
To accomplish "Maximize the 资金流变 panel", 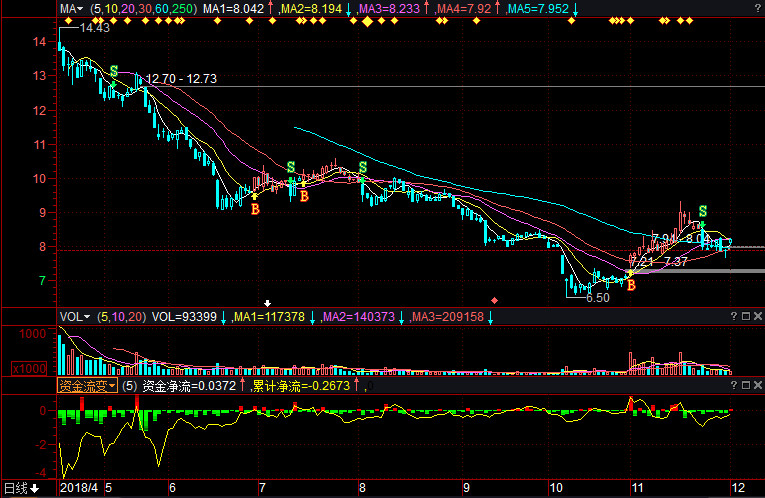I will [x=746, y=385].
